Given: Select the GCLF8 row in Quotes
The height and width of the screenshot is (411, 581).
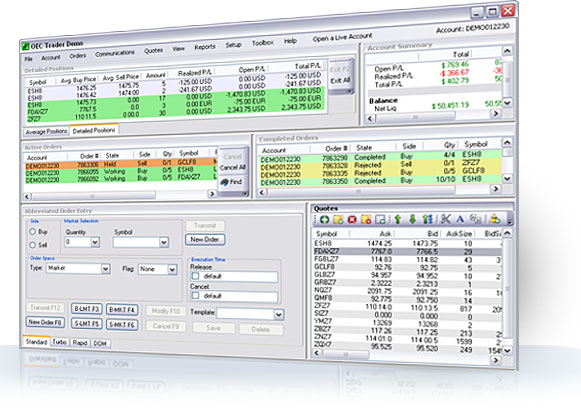Looking at the screenshot, I should click(408, 267).
